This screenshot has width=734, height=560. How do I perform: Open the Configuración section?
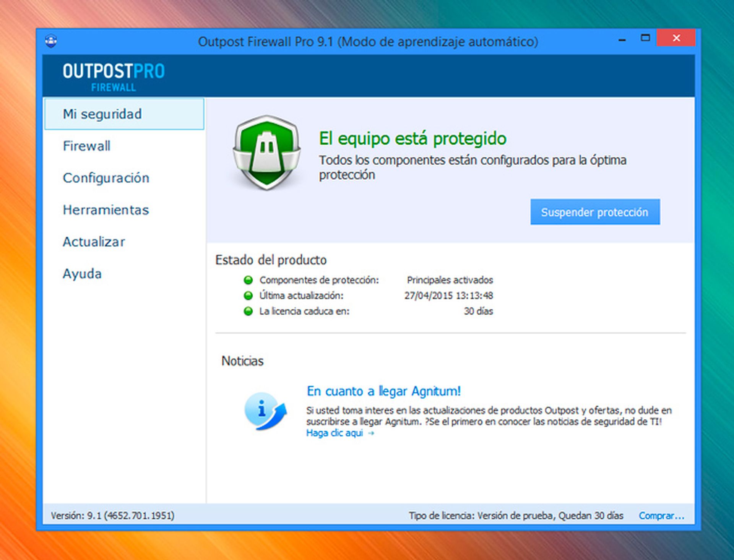(107, 178)
